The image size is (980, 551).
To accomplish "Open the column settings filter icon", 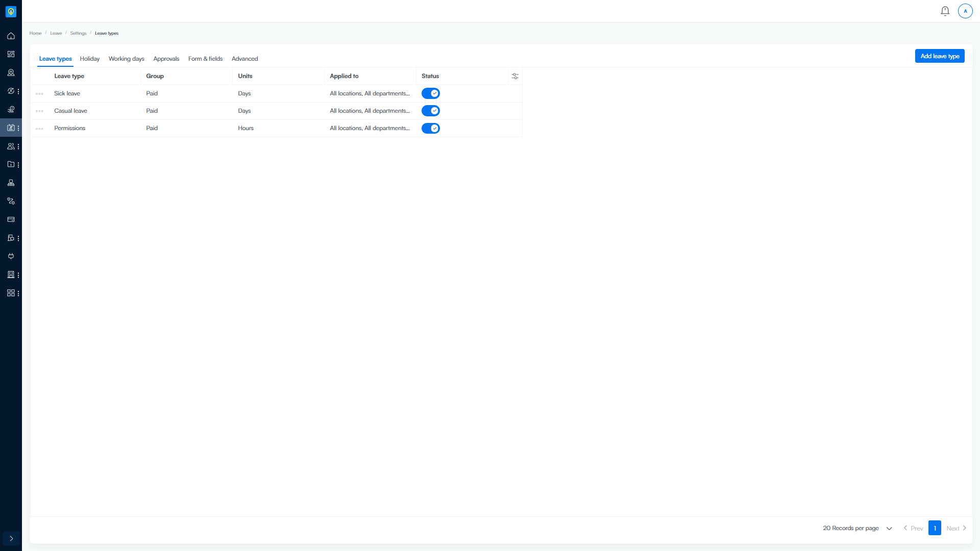I will (x=515, y=76).
